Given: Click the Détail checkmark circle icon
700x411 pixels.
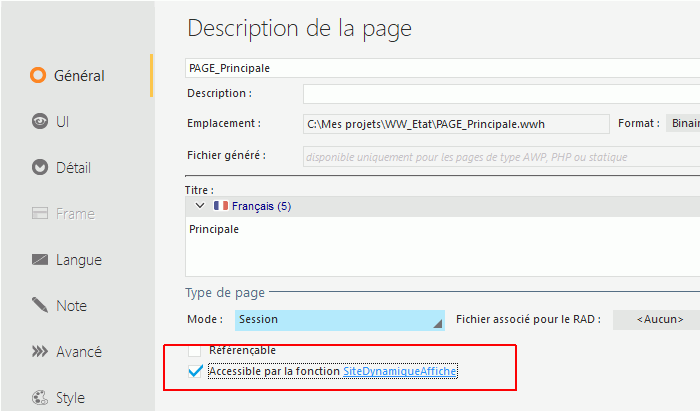Looking at the screenshot, I should (x=39, y=167).
